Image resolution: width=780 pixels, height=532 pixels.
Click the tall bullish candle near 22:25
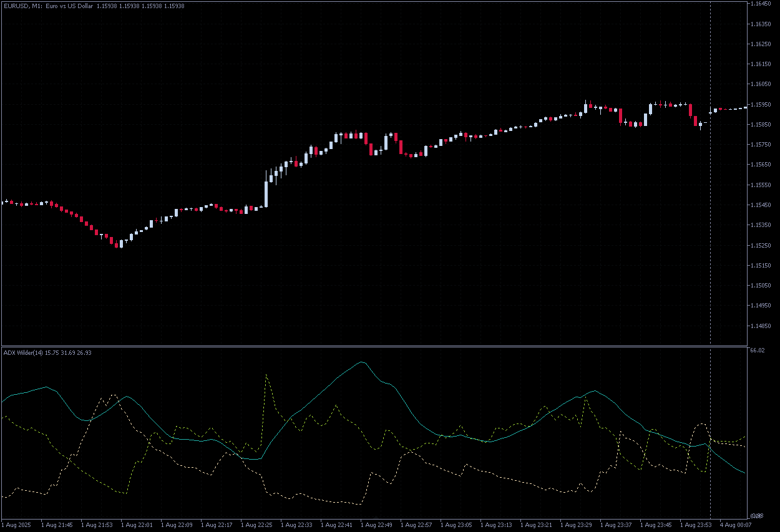point(266,193)
